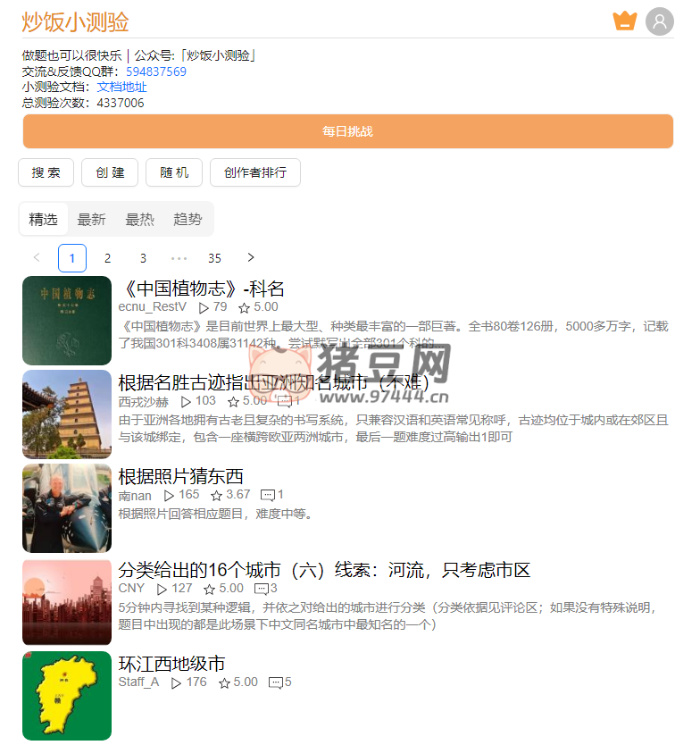Open Jiangxi map thumbnail
Screen dimensions: 700x745
click(67, 696)
